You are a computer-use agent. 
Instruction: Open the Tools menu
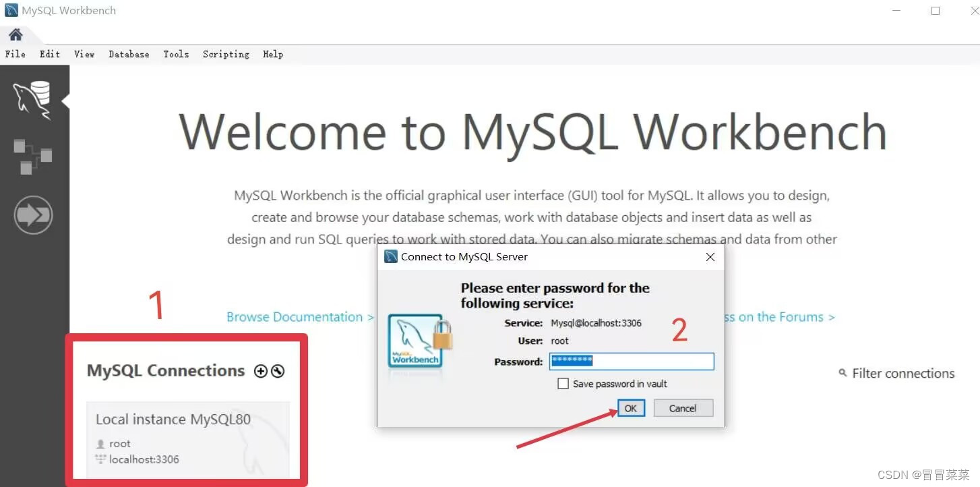tap(176, 54)
